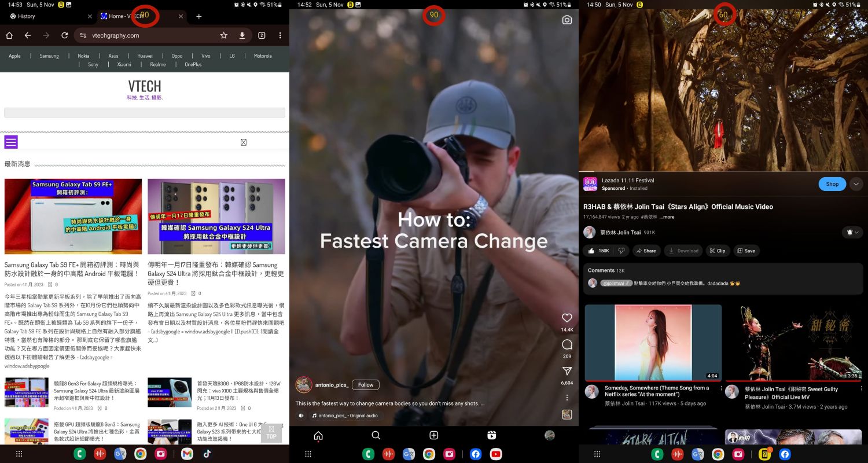Open Gmail from the Chrome screen taskbar

point(187,454)
